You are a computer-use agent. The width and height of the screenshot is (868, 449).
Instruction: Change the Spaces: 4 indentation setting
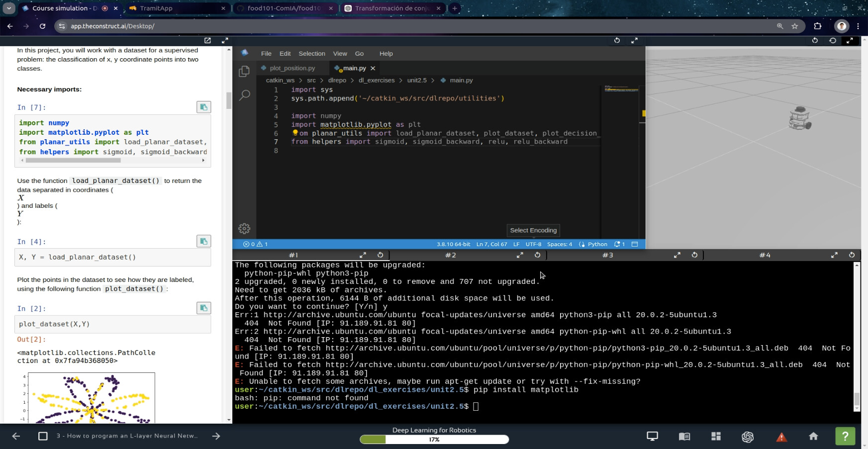[x=559, y=244]
